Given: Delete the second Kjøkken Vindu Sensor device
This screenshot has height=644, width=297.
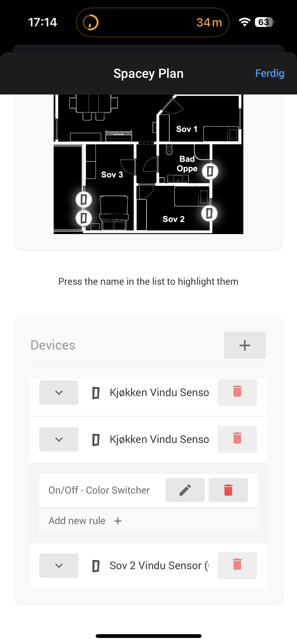Looking at the screenshot, I should coord(237,439).
